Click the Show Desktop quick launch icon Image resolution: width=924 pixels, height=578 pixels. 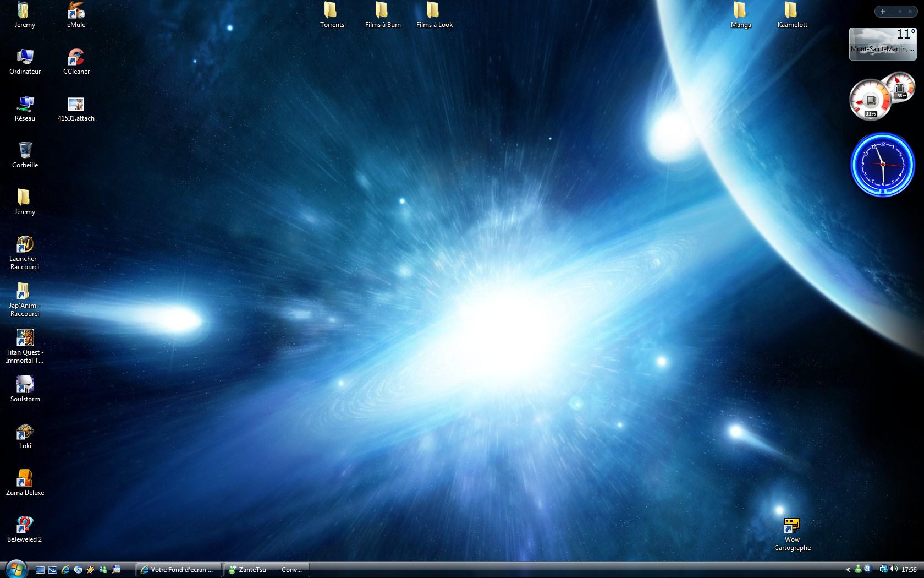coord(40,570)
